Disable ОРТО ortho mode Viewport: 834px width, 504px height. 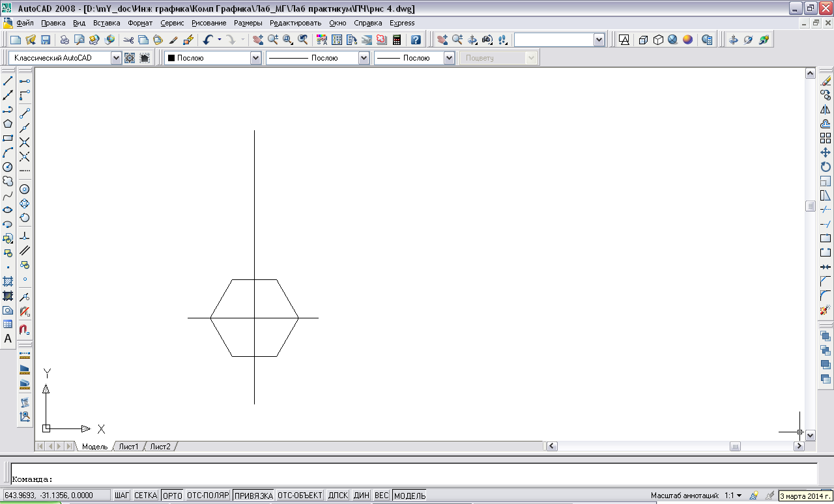[x=172, y=496]
